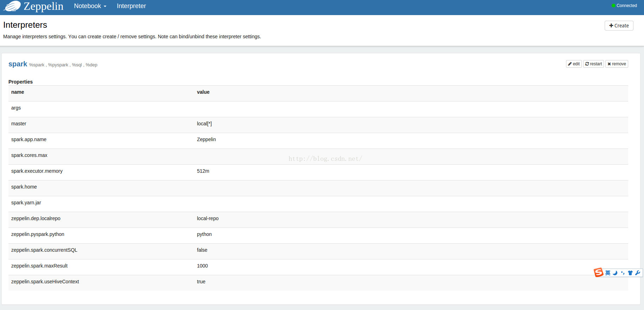Select the true value
Screen dimensions: 644x310
201,282
